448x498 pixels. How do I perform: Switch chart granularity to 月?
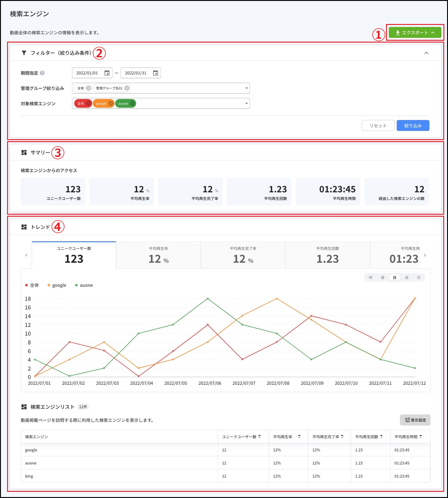pos(419,277)
